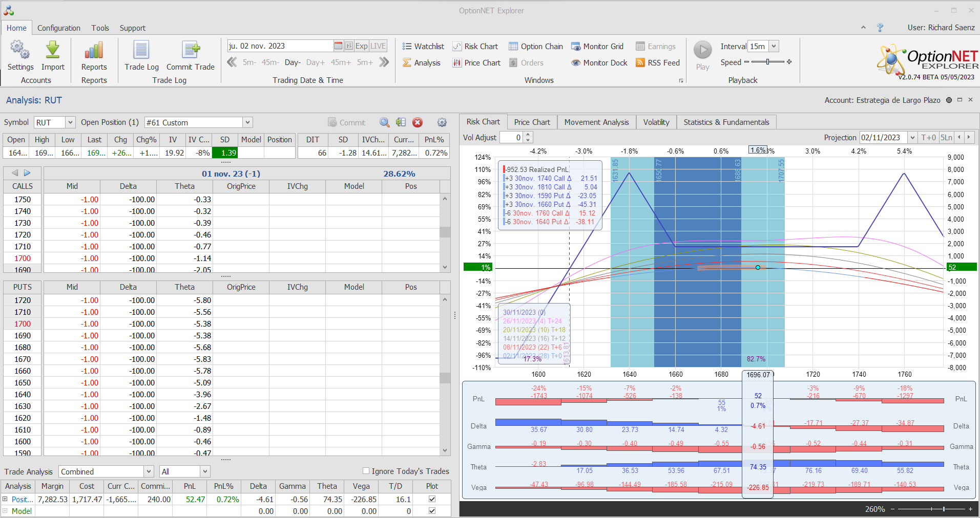The image size is (980, 518).
Task: Open Reports bar chart icon
Action: tap(94, 51)
